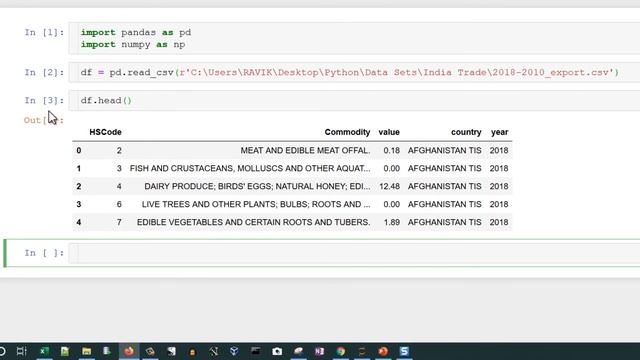640x360 pixels.
Task: Click into the pd.read_csv code cell
Action: 355,73
